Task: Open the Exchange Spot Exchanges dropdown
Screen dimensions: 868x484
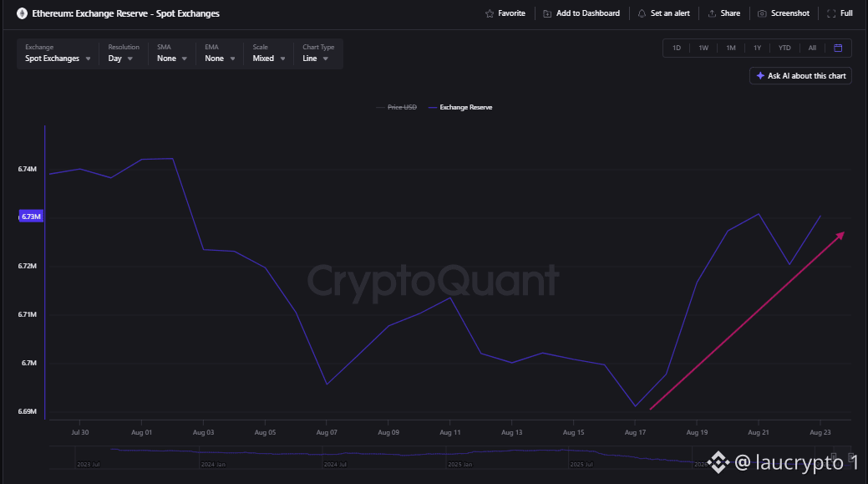Action: pyautogui.click(x=58, y=53)
